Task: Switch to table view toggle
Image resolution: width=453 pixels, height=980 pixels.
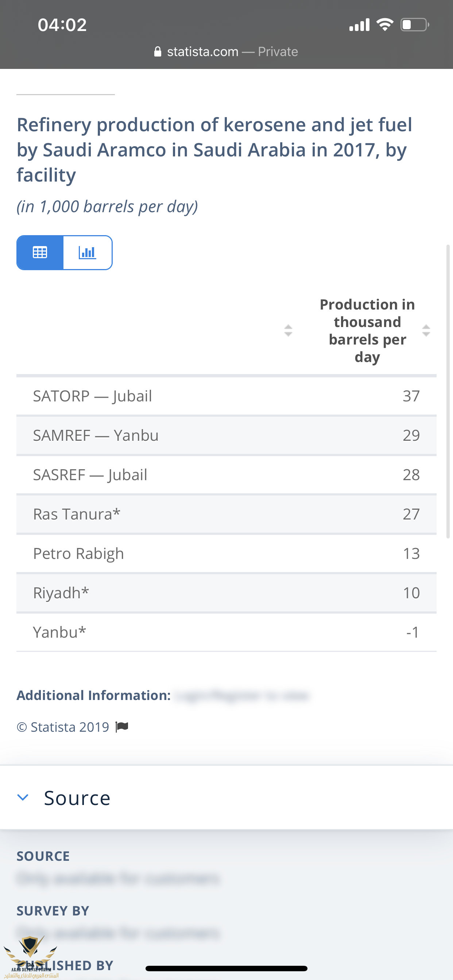Action: [x=40, y=253]
